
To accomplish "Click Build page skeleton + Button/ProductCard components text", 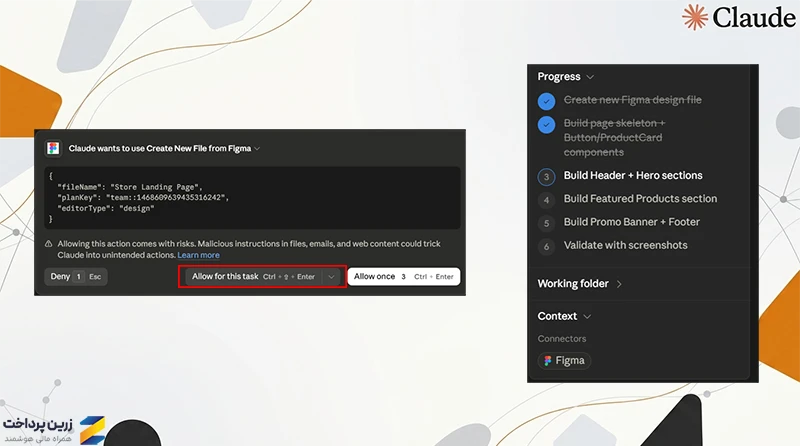I will coord(614,138).
